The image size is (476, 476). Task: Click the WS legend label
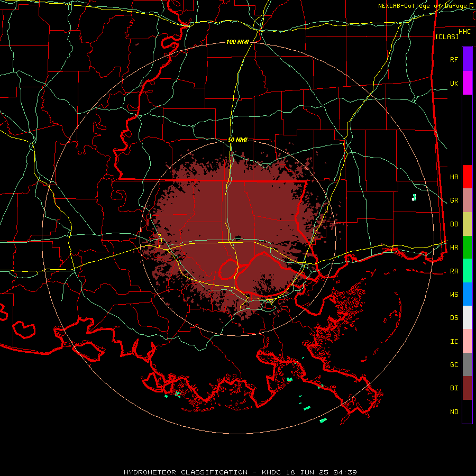454,295
